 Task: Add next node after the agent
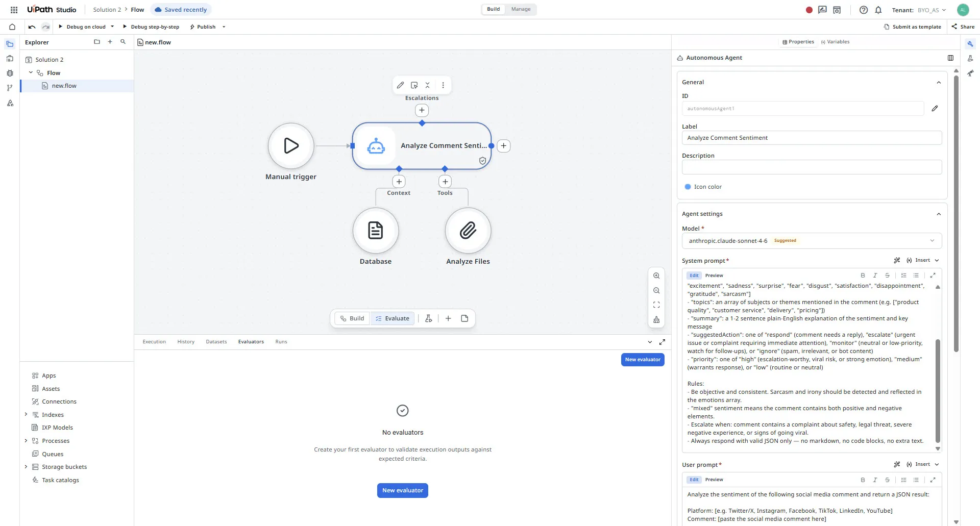tap(504, 146)
